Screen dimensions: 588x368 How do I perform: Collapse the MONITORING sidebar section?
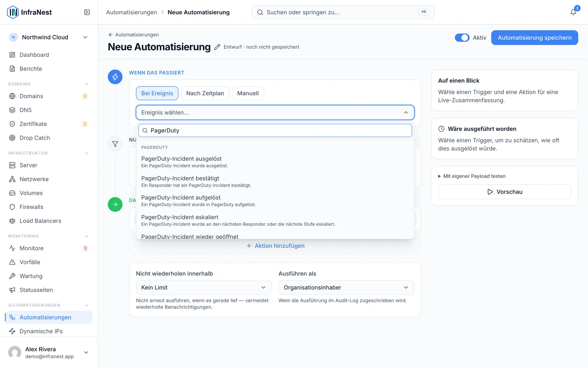click(87, 236)
